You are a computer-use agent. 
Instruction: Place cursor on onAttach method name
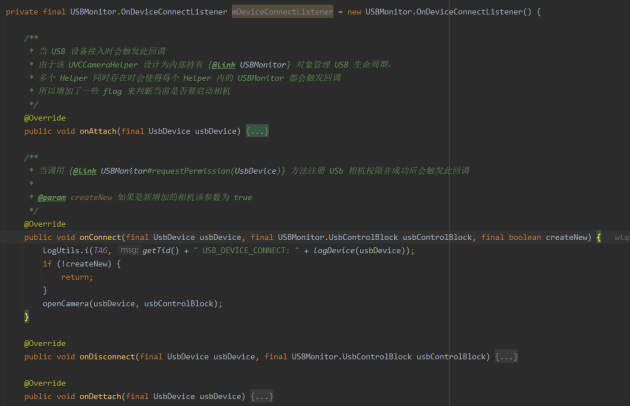[x=98, y=131]
